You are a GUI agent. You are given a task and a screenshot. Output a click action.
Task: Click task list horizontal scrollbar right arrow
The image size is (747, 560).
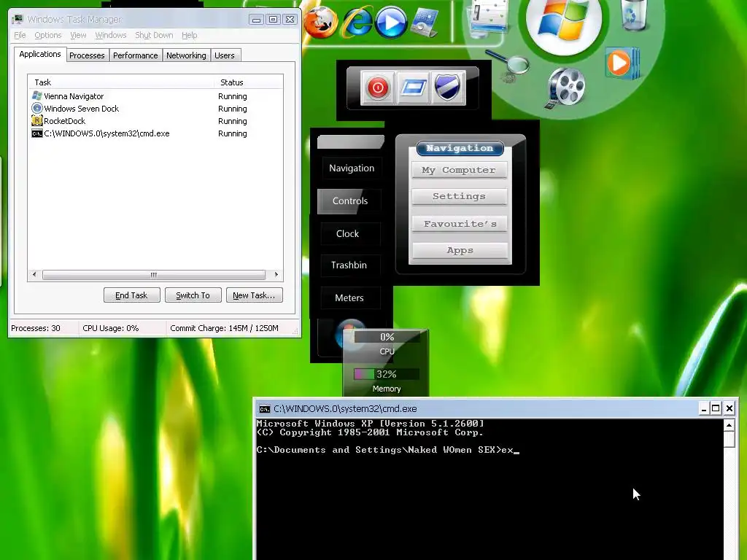(x=276, y=275)
